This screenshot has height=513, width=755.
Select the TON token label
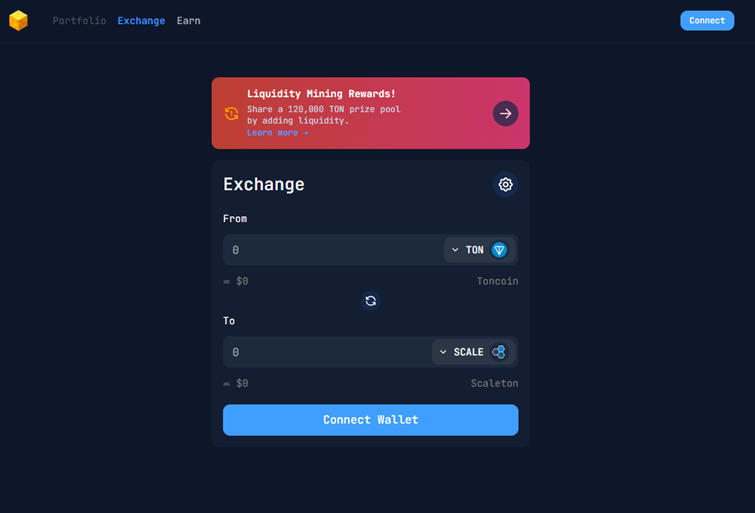pos(474,250)
